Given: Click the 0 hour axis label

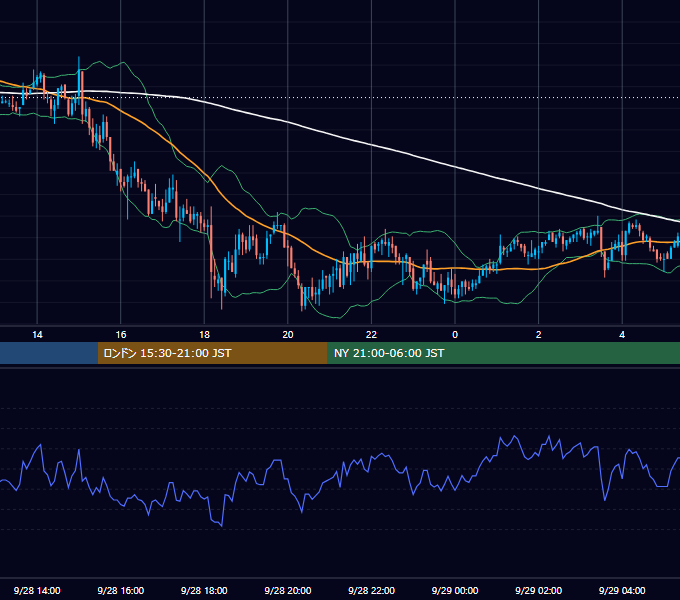Looking at the screenshot, I should tap(455, 335).
